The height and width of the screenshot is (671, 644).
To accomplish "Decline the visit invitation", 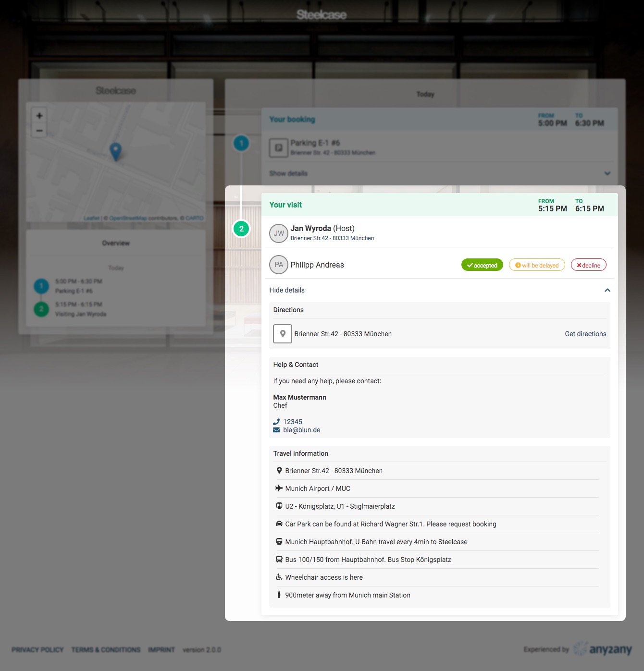I will (588, 265).
